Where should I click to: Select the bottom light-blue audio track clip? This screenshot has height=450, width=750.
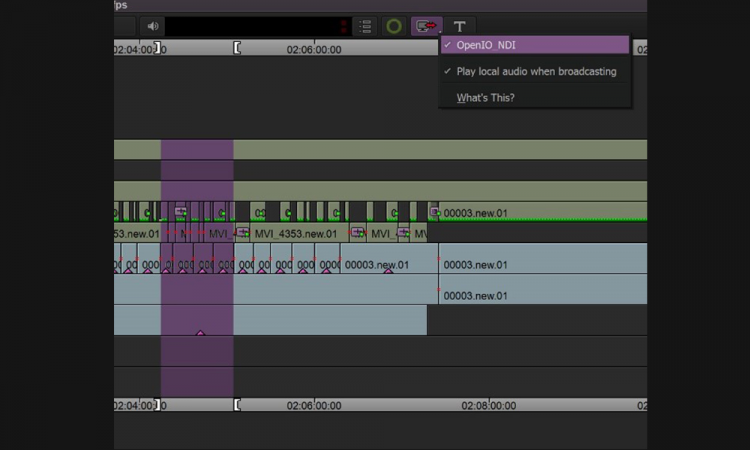point(270,319)
